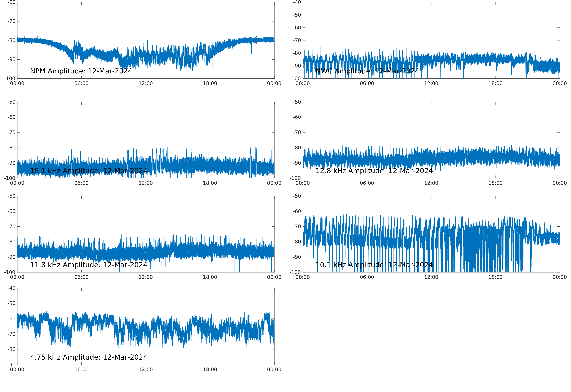Click the -70 y-axis label on NPM plot
The height and width of the screenshot is (392, 571).
pyautogui.click(x=11, y=21)
